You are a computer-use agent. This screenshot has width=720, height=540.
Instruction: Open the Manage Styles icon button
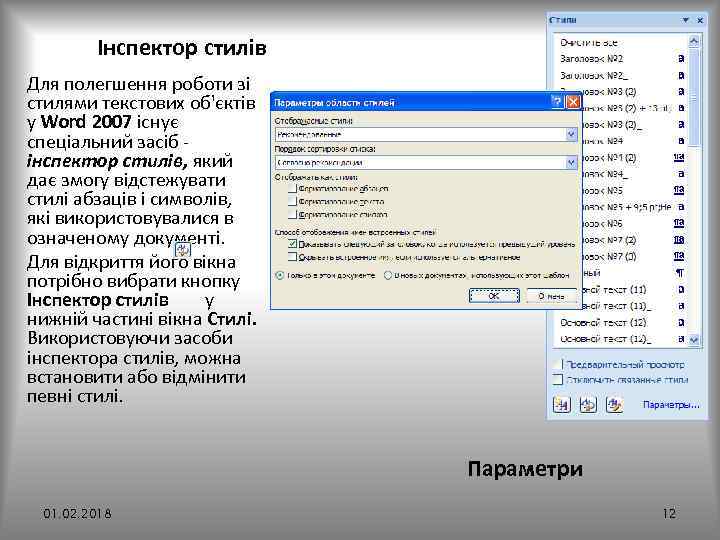point(614,405)
